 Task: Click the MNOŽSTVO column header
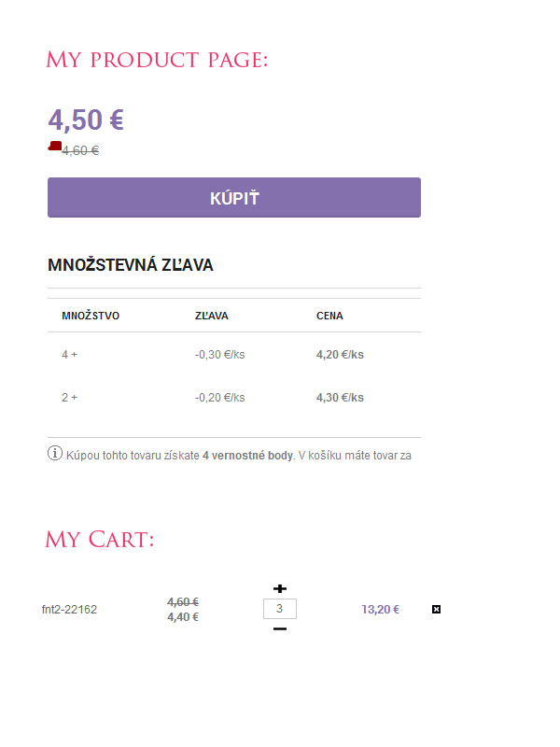coord(91,316)
